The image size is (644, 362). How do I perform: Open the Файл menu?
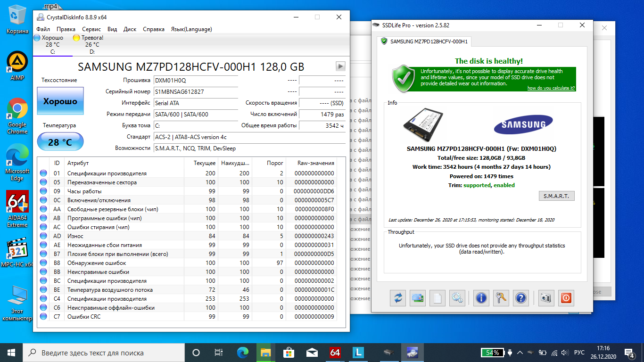[x=43, y=29]
